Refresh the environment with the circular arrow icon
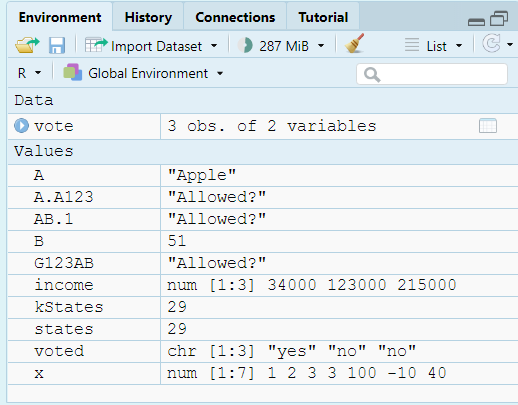This screenshot has height=405, width=518. click(x=491, y=43)
